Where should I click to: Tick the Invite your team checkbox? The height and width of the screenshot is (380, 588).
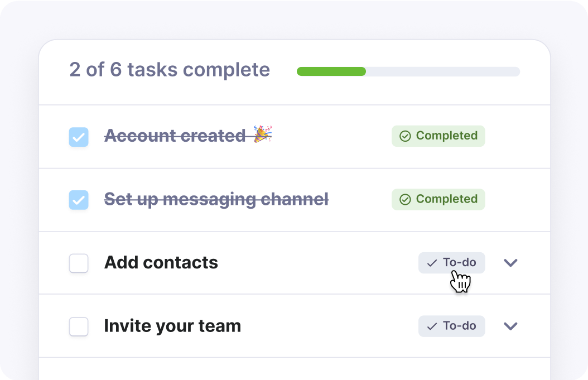[79, 326]
